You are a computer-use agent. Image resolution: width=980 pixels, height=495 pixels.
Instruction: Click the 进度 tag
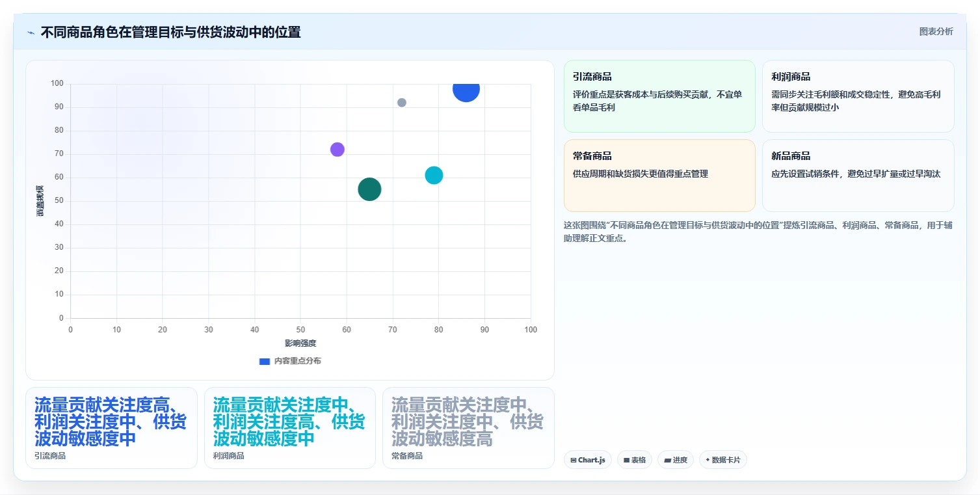click(676, 460)
